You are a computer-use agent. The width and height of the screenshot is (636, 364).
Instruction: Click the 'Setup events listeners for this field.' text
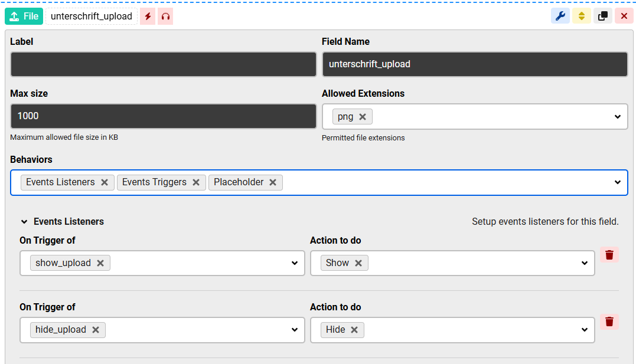coord(545,222)
